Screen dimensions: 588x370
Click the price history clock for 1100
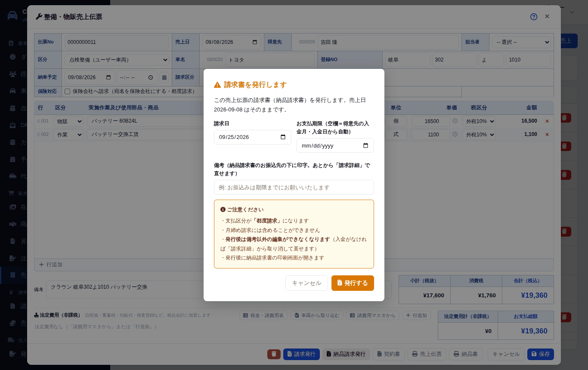coord(455,134)
